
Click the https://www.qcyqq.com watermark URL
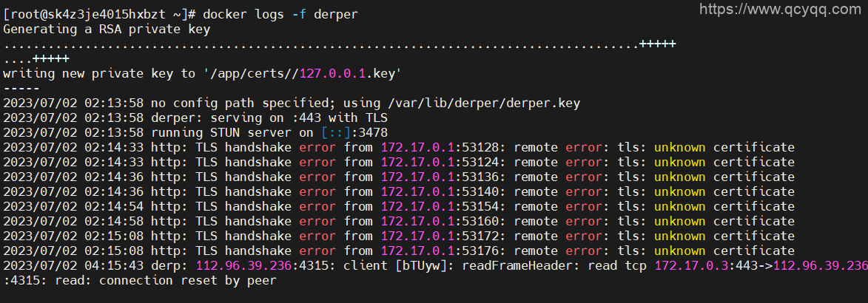pos(780,10)
